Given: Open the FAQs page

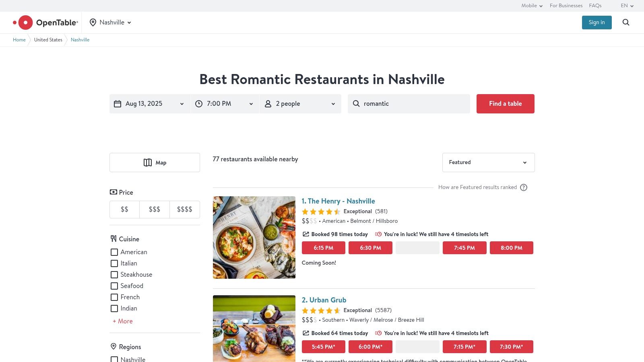Looking at the screenshot, I should tap(595, 6).
